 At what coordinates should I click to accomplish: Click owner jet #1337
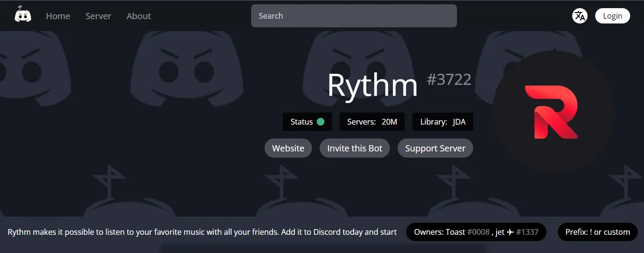[x=517, y=232]
